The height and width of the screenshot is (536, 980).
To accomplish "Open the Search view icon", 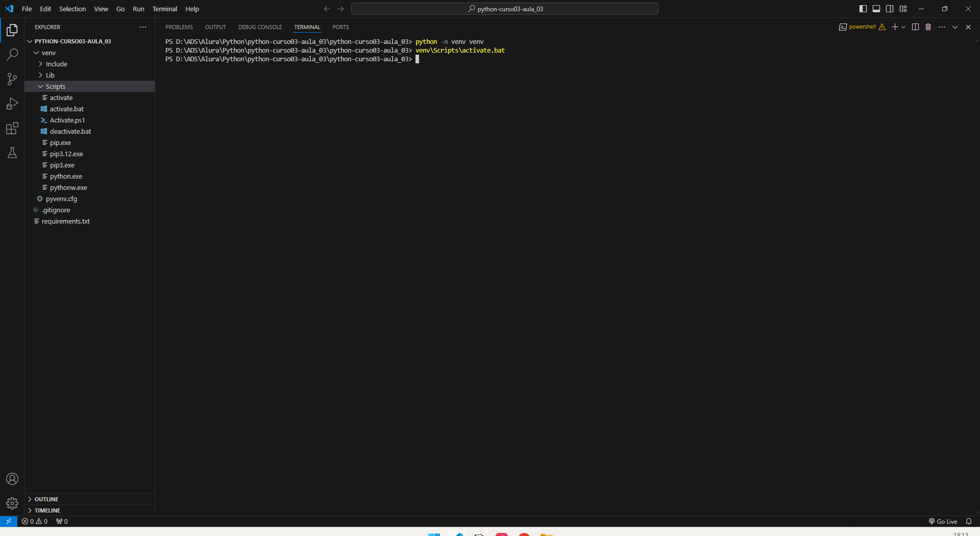I will click(12, 55).
